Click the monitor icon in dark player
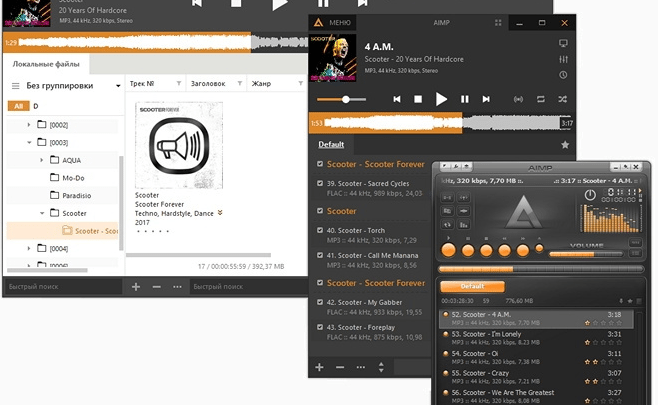658x405 pixels. coord(563,43)
